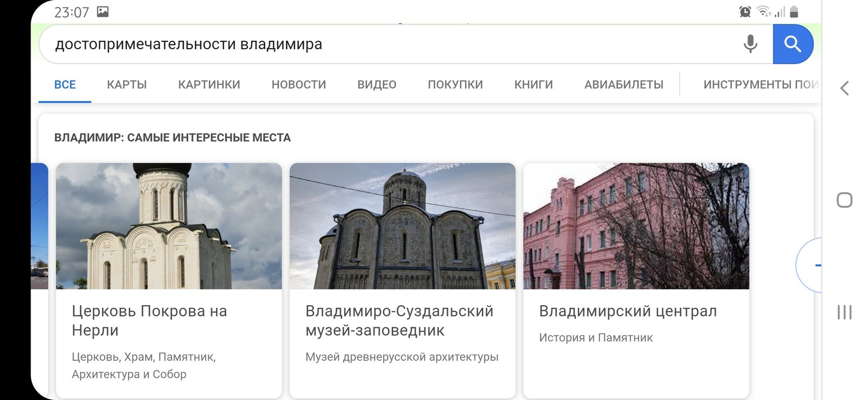Tap the microphone voice search icon

750,43
